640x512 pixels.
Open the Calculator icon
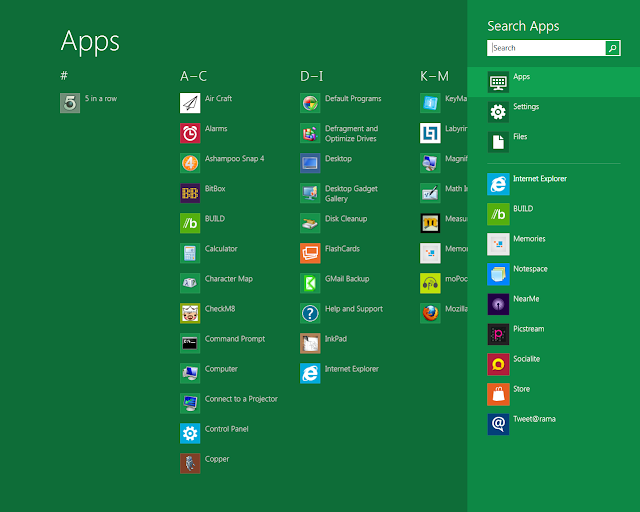[190, 253]
